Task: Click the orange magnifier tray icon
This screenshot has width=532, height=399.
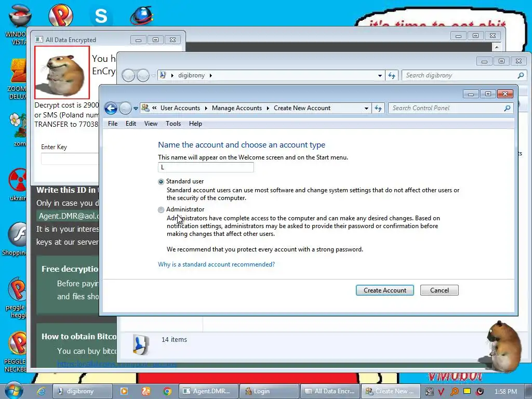Action: pyautogui.click(x=454, y=392)
